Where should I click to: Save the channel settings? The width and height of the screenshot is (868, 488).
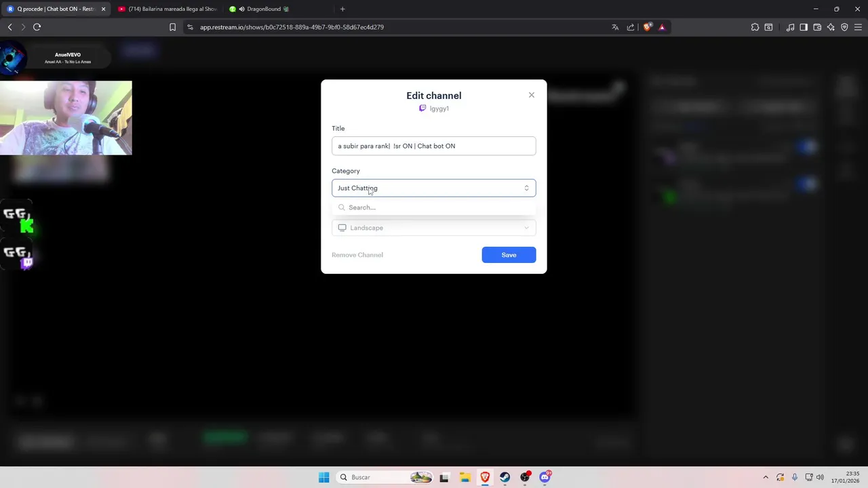[x=509, y=255]
